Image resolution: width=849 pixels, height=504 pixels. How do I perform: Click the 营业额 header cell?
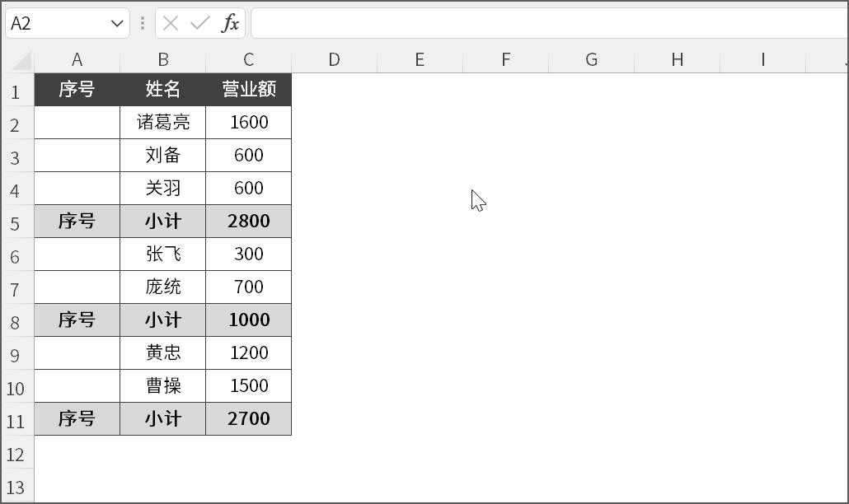(x=248, y=89)
